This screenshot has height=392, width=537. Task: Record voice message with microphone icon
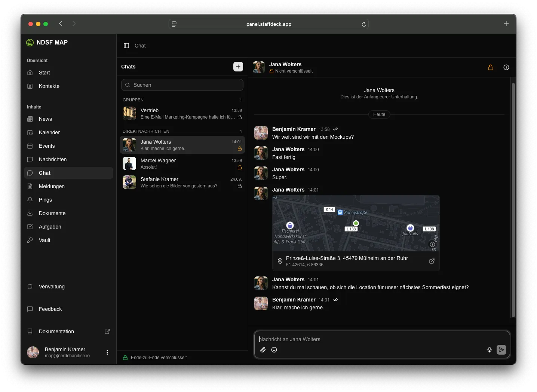[490, 350]
